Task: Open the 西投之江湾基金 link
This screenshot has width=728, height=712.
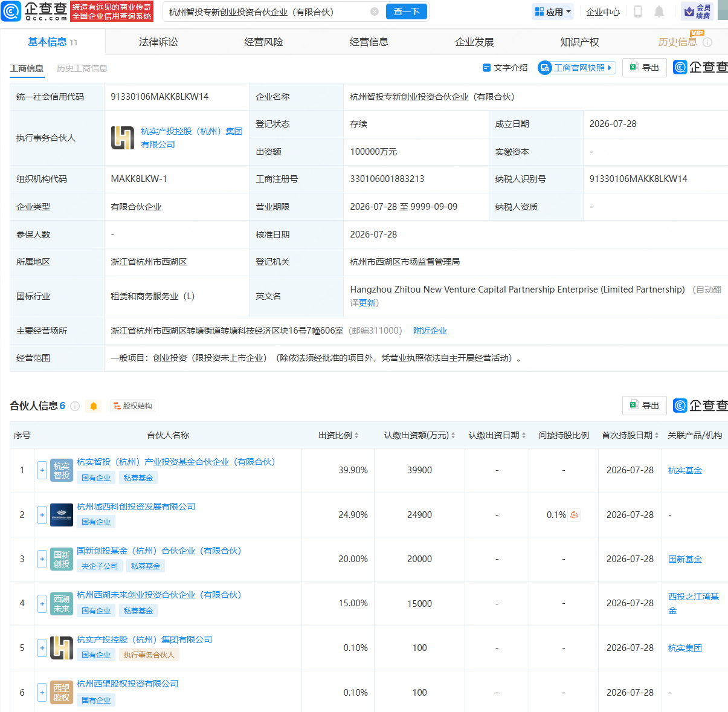Action: (x=694, y=603)
